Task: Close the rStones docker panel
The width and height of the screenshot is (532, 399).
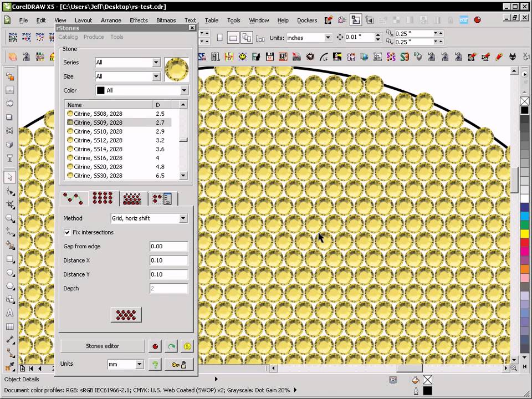Action: [192, 28]
